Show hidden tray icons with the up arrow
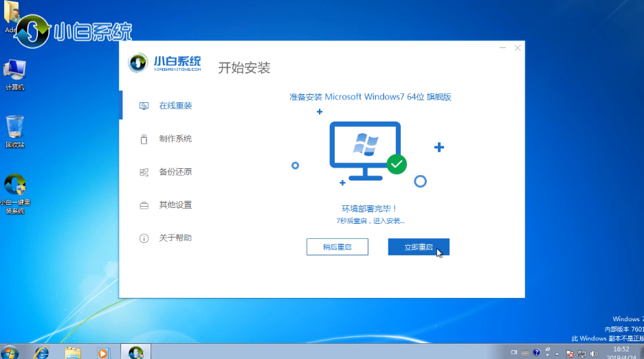Viewport: 644px width, 359px height. click(x=557, y=354)
